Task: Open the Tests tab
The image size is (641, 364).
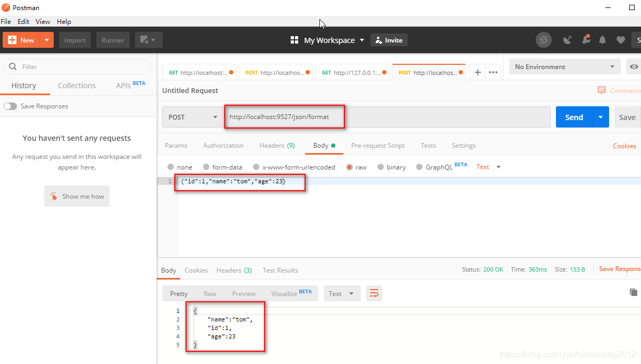Action: [428, 146]
